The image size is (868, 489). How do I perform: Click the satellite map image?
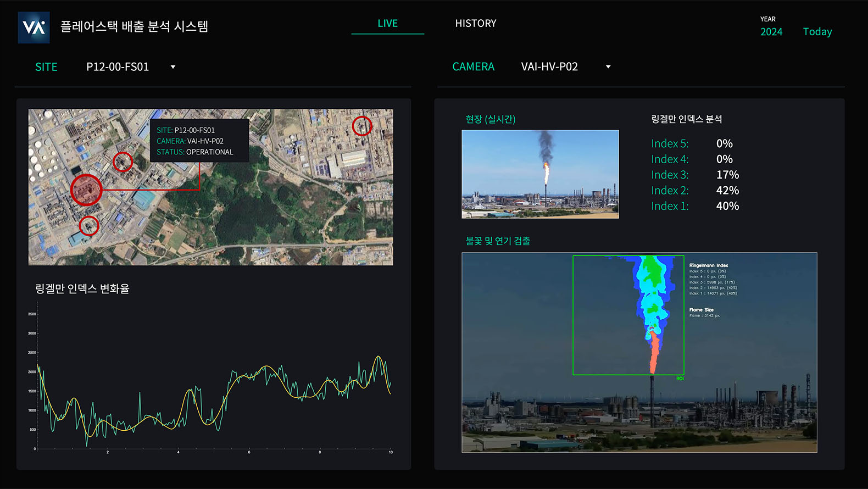211,187
